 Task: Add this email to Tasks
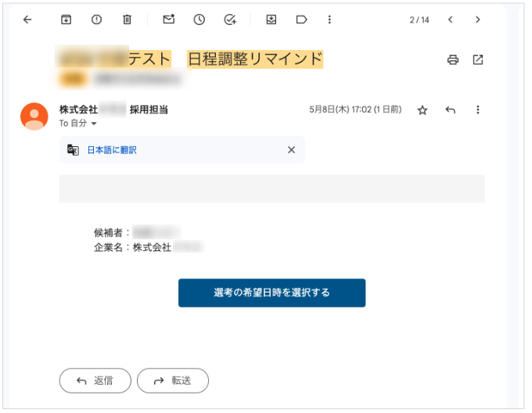point(230,20)
